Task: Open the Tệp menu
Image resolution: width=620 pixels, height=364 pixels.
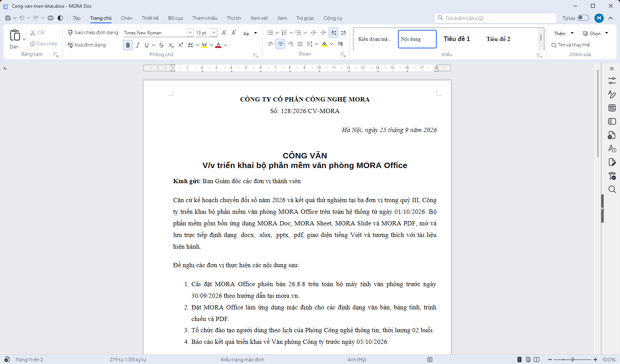Action: click(x=77, y=18)
